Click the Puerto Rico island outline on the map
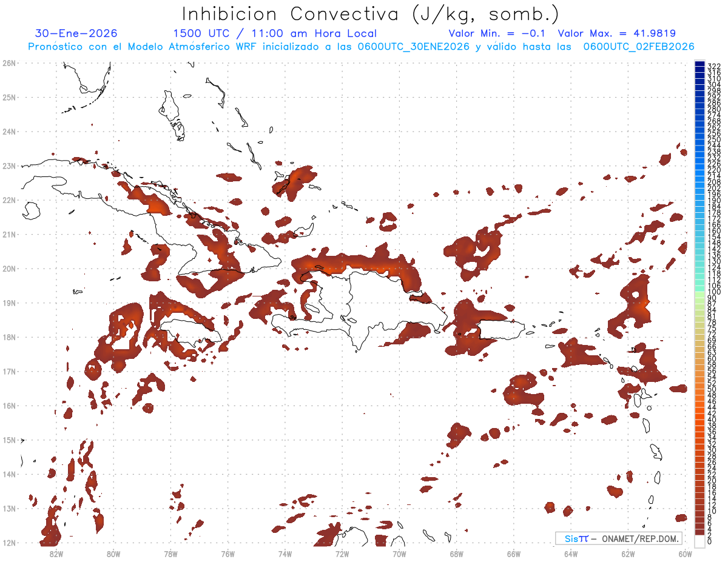The width and height of the screenshot is (728, 562). tap(502, 330)
